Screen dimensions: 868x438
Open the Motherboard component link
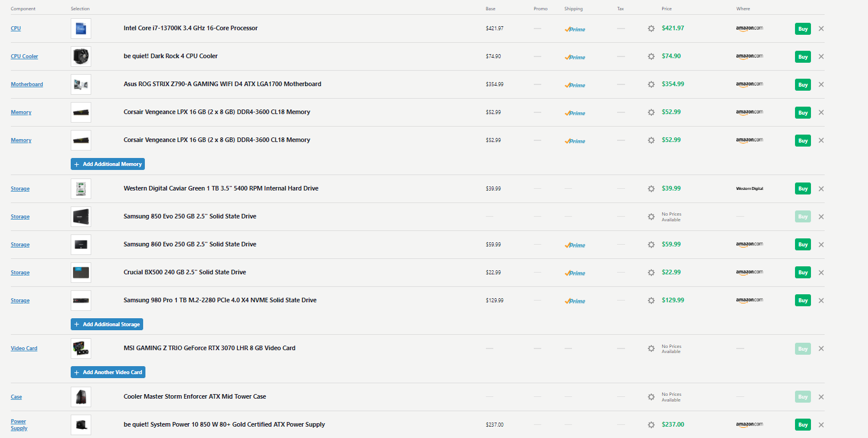click(27, 84)
